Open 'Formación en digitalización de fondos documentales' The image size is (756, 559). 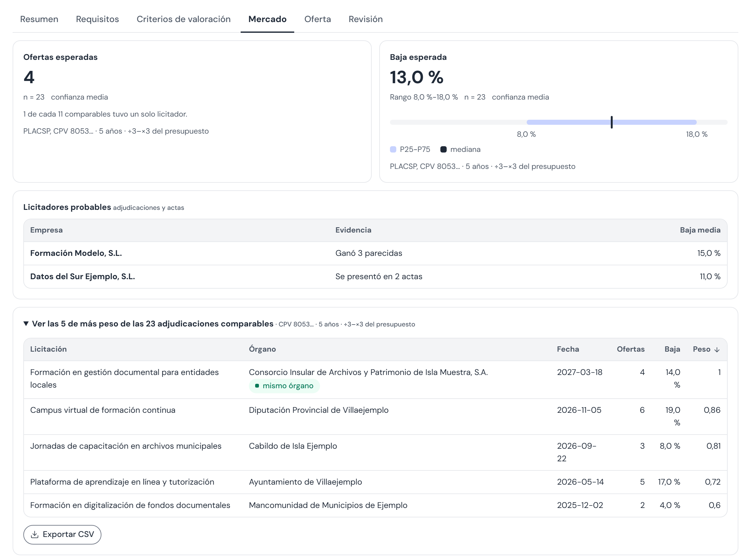coord(130,505)
